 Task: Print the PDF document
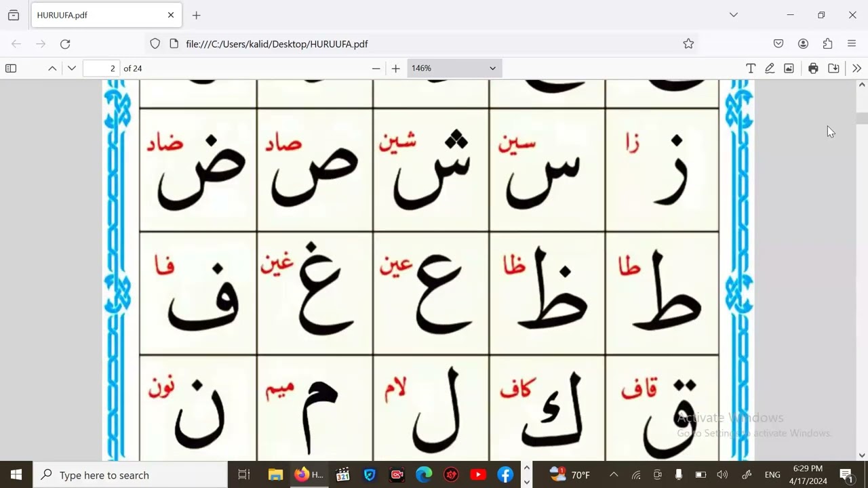[x=813, y=68]
